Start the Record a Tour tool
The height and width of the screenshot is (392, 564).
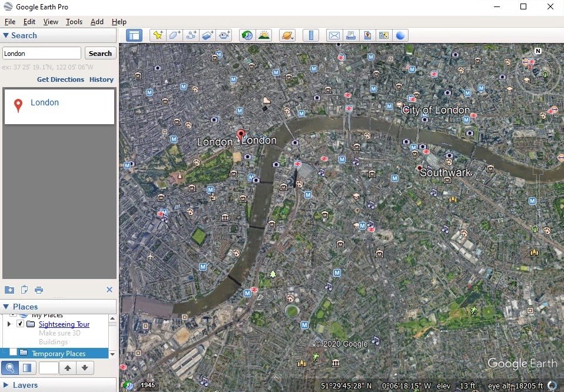[224, 35]
